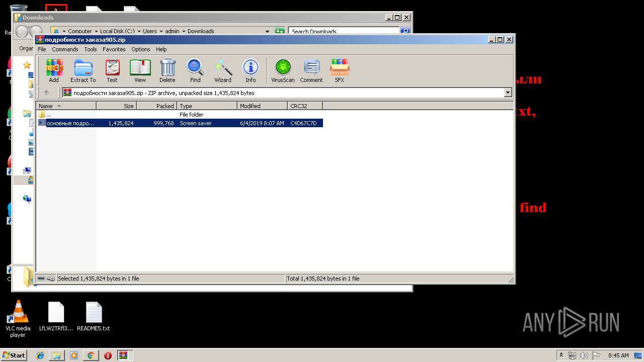Show hidden tray icons arrow
This screenshot has height=362, width=644.
click(x=561, y=355)
